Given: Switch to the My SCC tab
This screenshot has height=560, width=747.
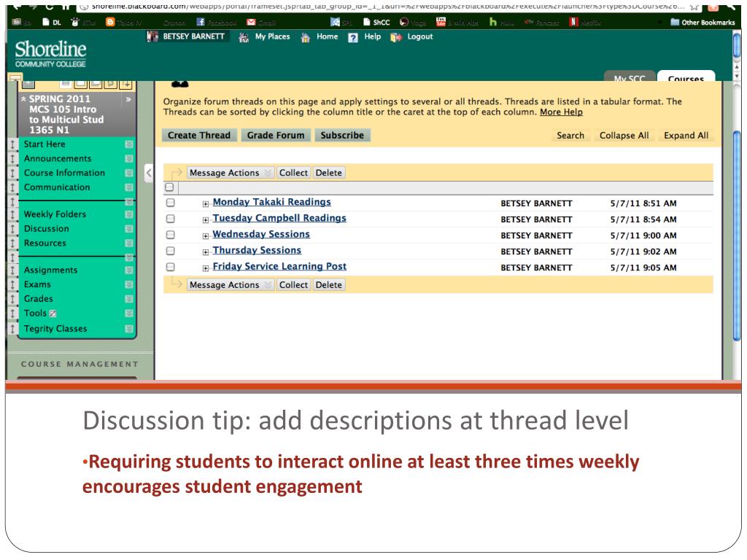Looking at the screenshot, I should pos(630,77).
